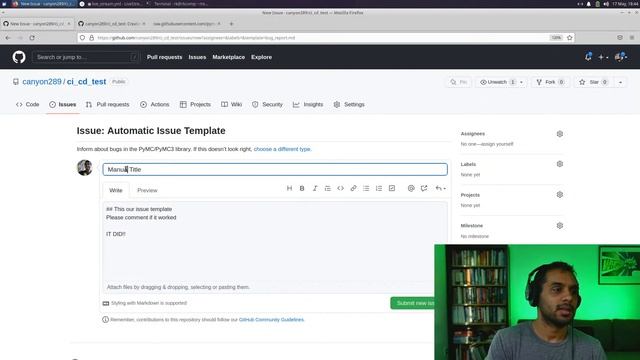Go back with the browser back arrow

point(8,38)
